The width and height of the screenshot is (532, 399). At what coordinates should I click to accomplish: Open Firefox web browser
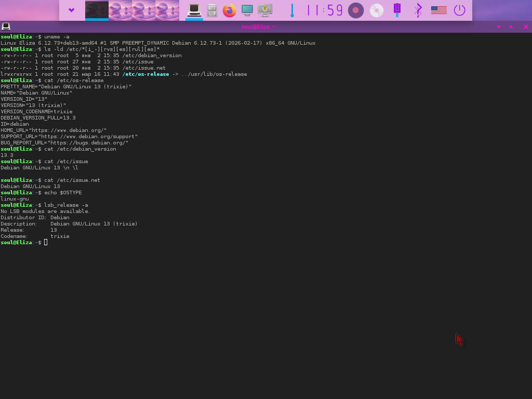coord(229,10)
